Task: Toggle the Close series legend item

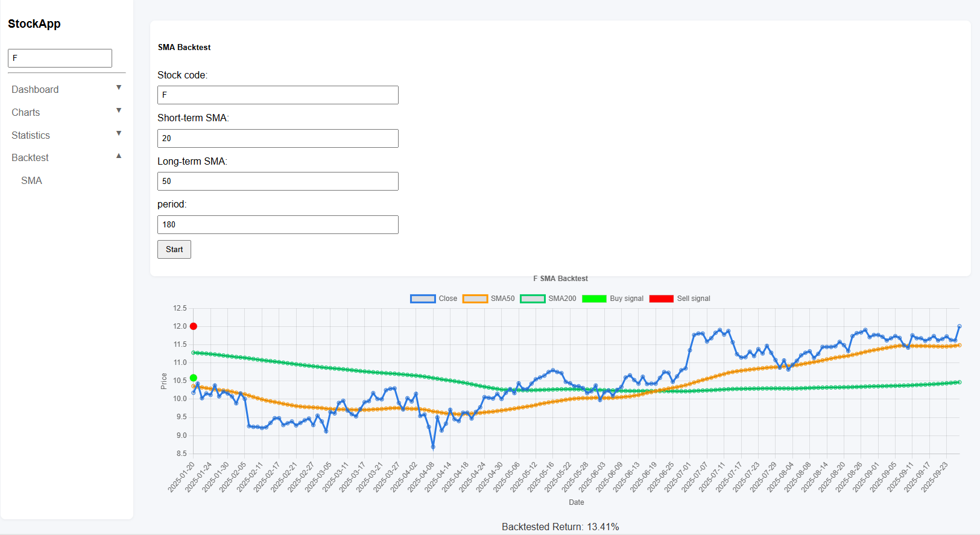Action: pos(434,299)
